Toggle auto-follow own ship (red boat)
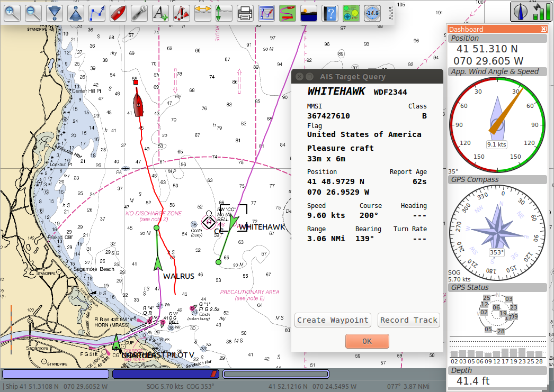This screenshot has height=392, width=554. coord(118,13)
